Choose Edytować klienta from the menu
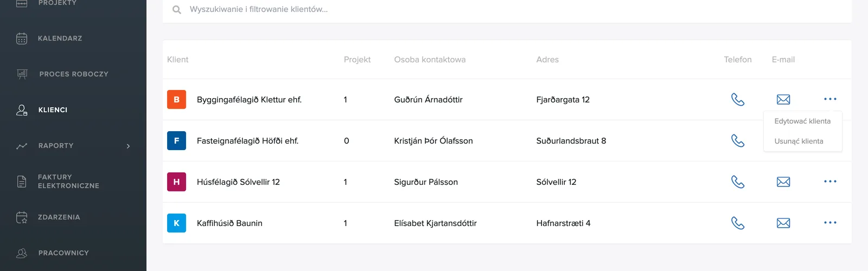This screenshot has height=271, width=868. [x=802, y=121]
